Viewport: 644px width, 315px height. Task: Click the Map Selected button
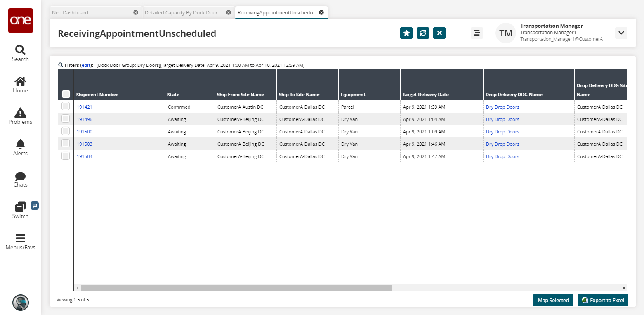553,300
